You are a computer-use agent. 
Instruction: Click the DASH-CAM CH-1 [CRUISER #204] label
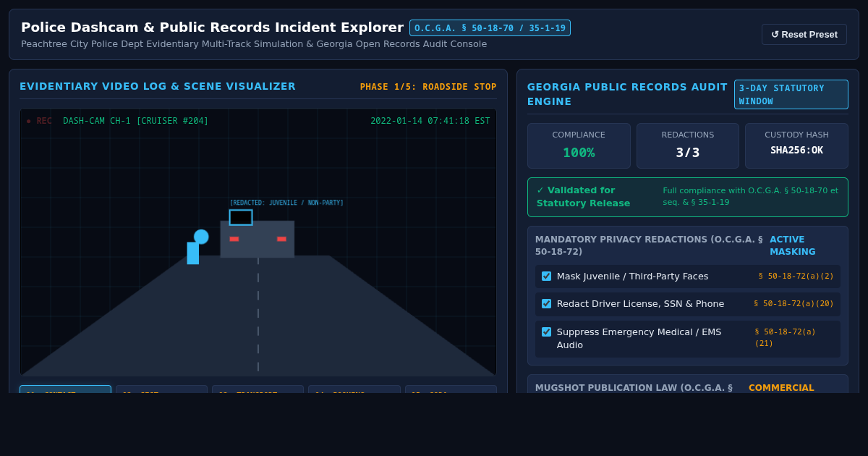click(135, 121)
